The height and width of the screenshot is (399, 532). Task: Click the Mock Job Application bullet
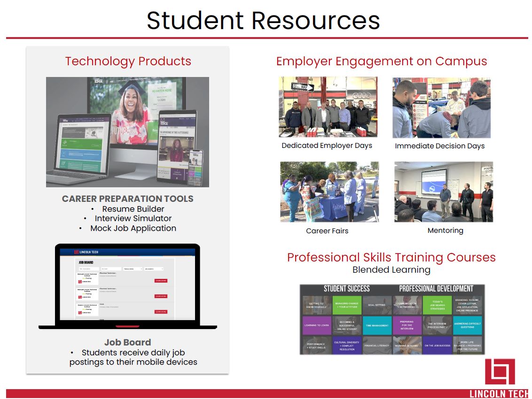click(x=133, y=228)
